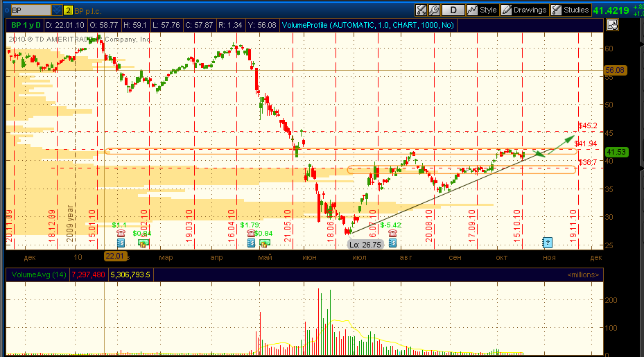Click the January earnings phone icon under $1.1
This screenshot has height=357, width=644.
click(121, 234)
